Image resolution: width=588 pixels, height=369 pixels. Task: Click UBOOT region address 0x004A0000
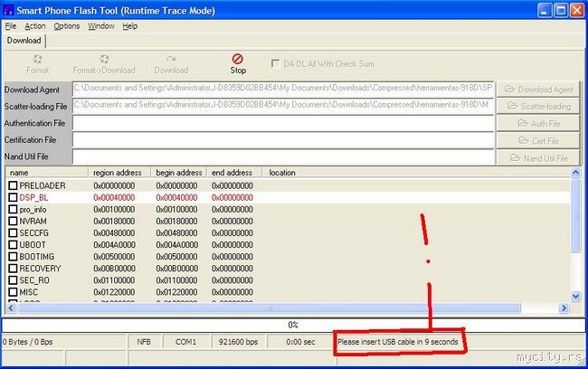[x=114, y=244]
